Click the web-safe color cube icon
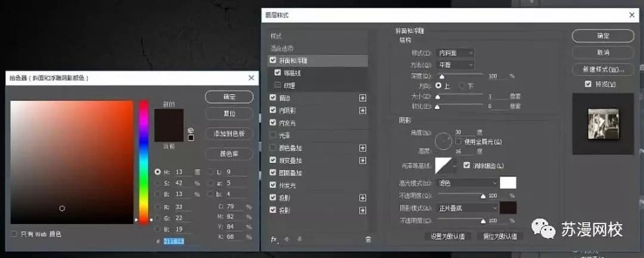Viewport: 644px width, 258px height. click(191, 130)
